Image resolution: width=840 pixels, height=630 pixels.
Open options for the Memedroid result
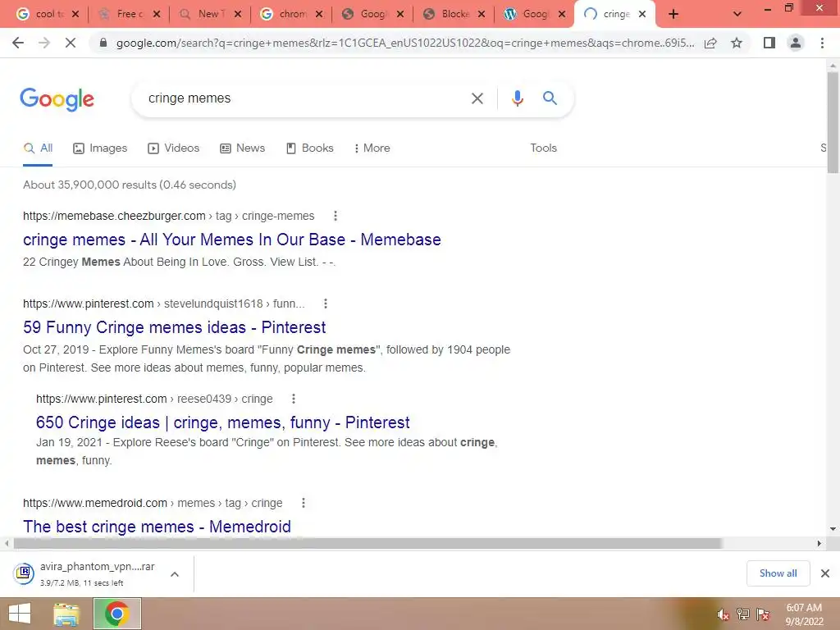304,503
